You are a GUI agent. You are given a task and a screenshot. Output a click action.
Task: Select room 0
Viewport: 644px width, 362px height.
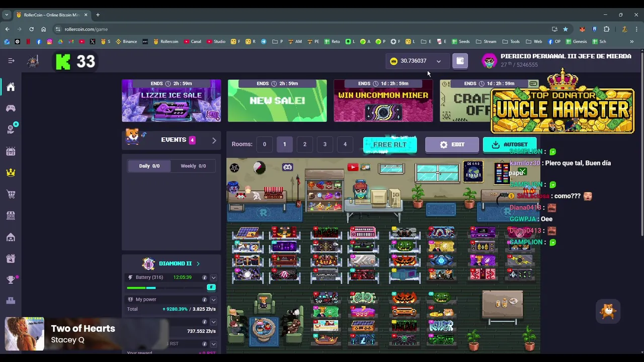click(264, 144)
